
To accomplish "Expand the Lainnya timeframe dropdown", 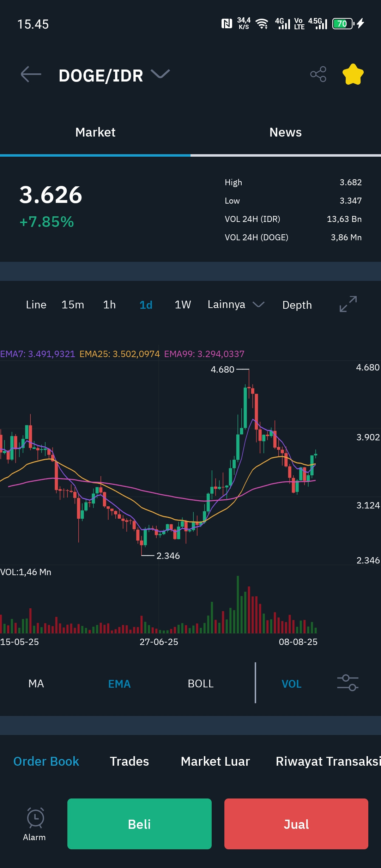I will tap(236, 305).
